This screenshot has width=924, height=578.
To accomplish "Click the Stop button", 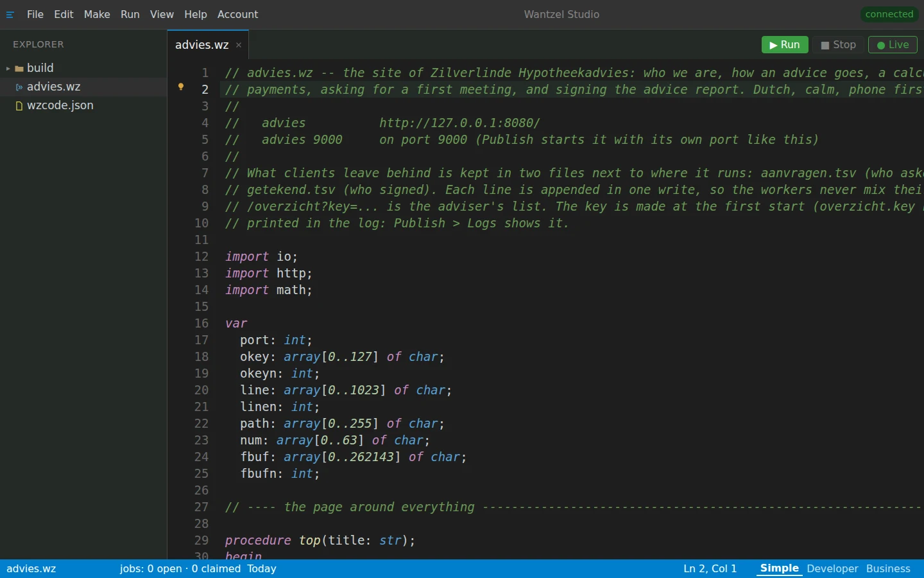I will pyautogui.click(x=839, y=45).
